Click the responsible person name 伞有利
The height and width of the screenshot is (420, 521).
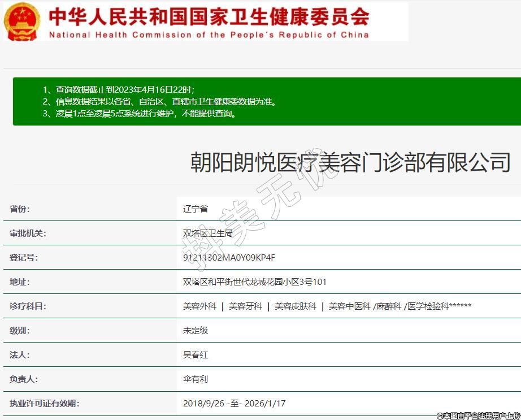click(196, 379)
